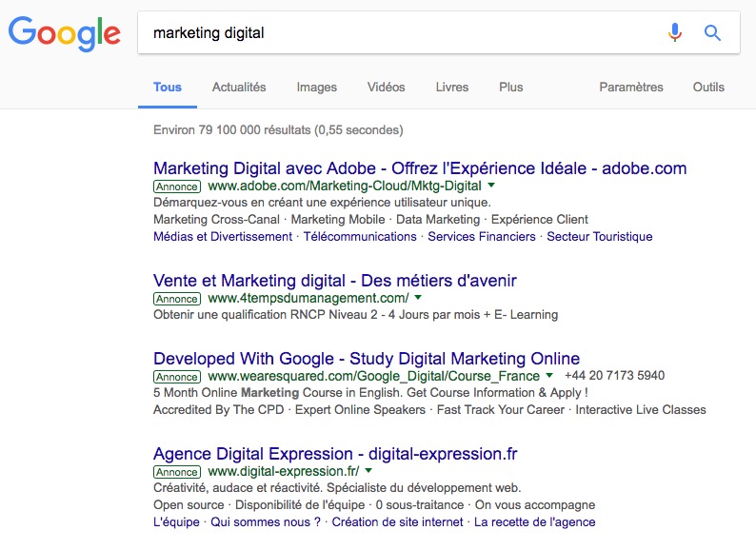Select the Tous tab
The image size is (756, 550).
click(168, 88)
